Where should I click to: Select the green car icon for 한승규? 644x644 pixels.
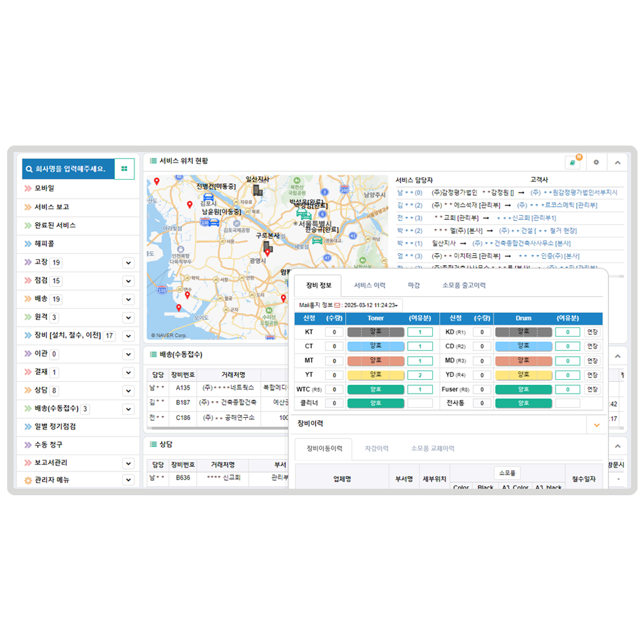(x=317, y=240)
